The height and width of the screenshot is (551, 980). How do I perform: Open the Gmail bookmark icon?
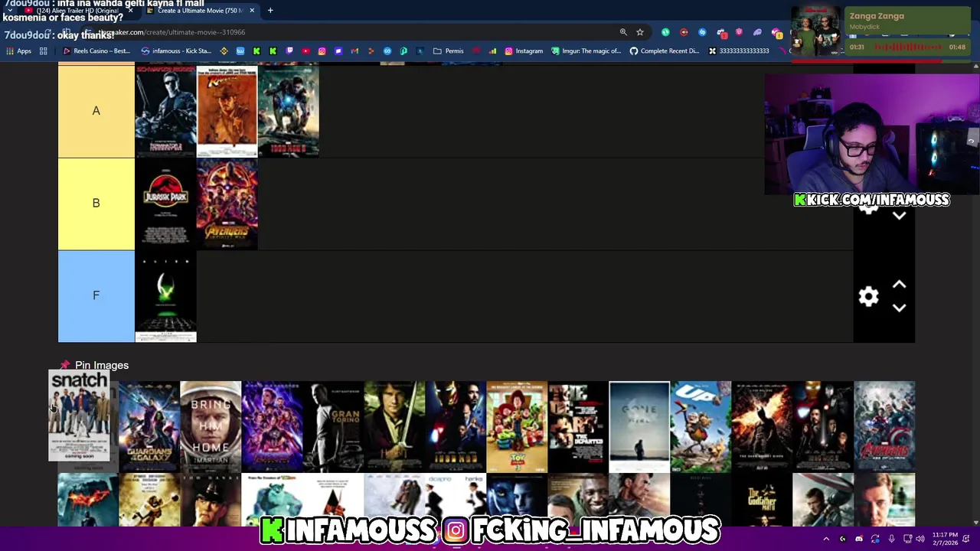pyautogui.click(x=354, y=51)
